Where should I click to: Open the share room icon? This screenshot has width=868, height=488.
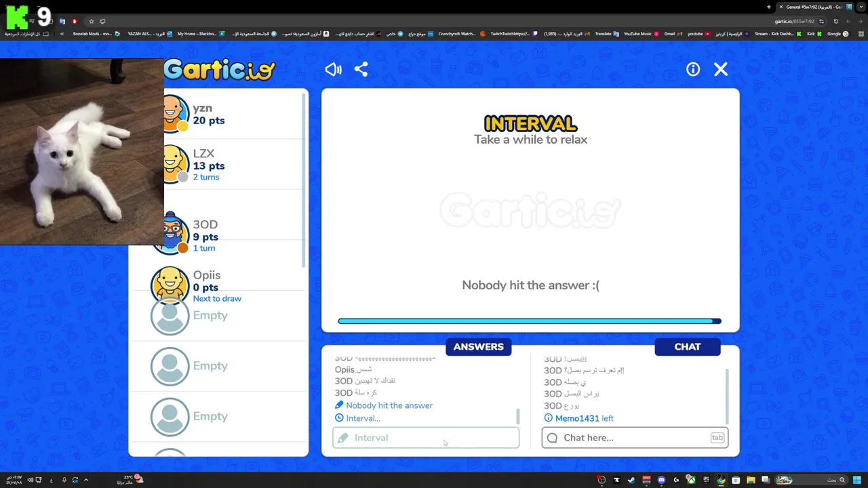pyautogui.click(x=361, y=69)
